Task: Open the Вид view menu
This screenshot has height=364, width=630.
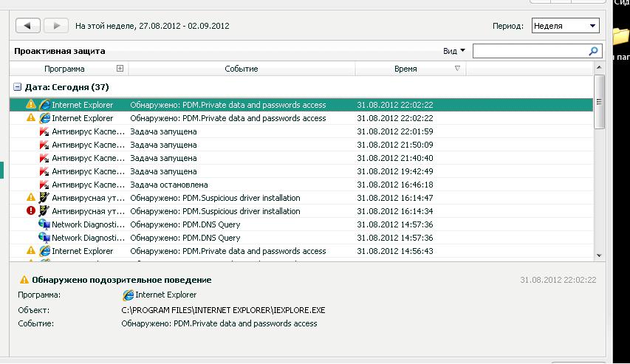Action: pyautogui.click(x=454, y=51)
